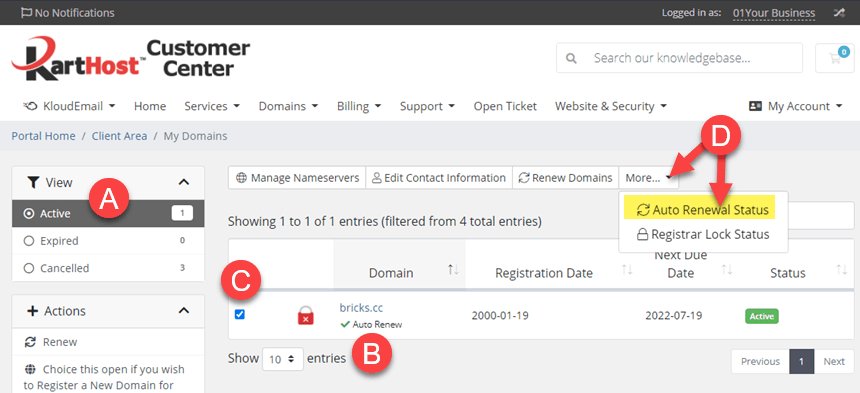Open the shopping cart icon
This screenshot has width=860, height=393.
tap(835, 58)
